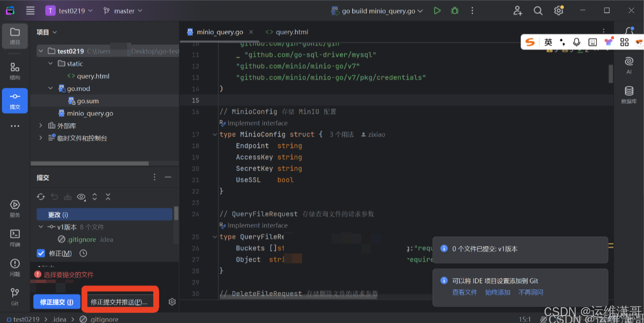The image size is (644, 323).
Task: Start debugging with the bug icon
Action: click(454, 10)
